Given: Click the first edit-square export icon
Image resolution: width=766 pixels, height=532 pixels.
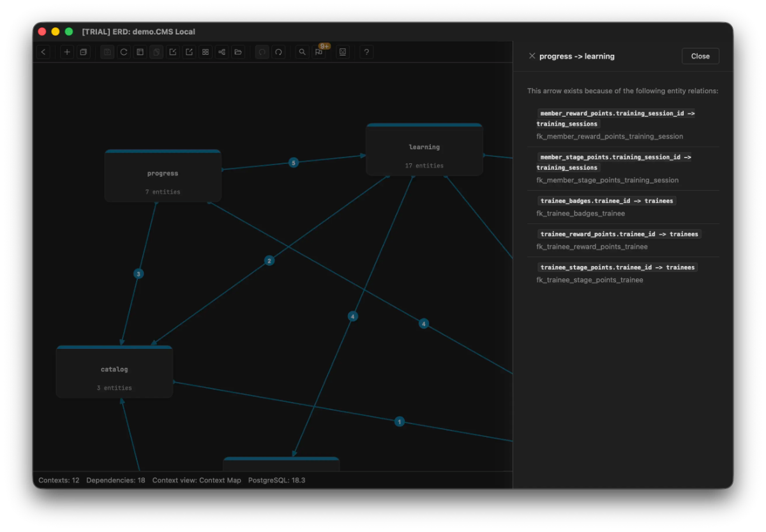Looking at the screenshot, I should (172, 52).
